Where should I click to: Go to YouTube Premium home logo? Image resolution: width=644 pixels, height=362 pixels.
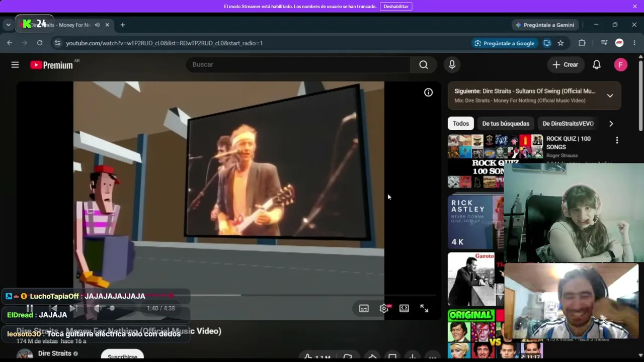click(x=51, y=65)
